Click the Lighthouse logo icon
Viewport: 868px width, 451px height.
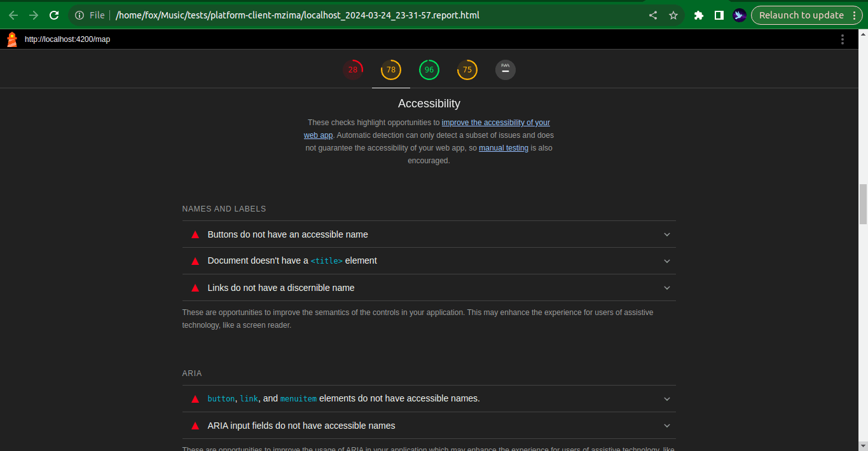click(x=12, y=39)
